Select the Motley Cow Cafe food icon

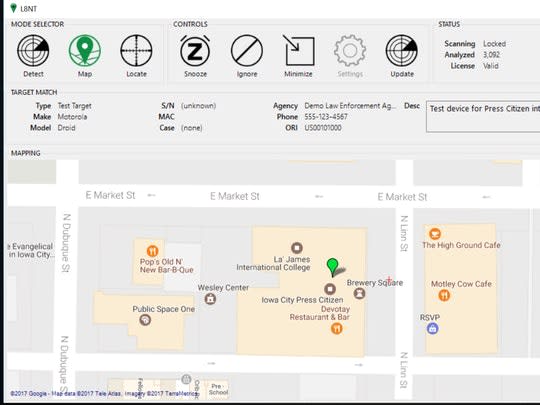[444, 295]
